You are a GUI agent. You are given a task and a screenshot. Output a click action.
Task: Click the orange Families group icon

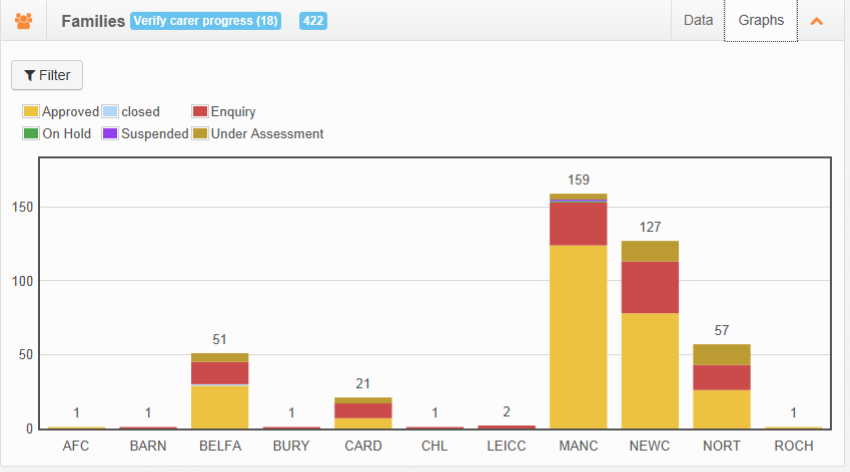23,21
